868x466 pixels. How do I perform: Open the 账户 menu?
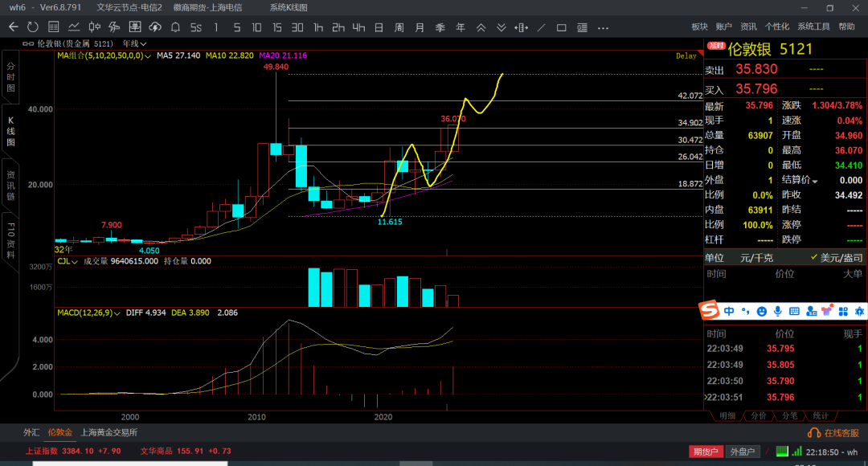pos(723,27)
